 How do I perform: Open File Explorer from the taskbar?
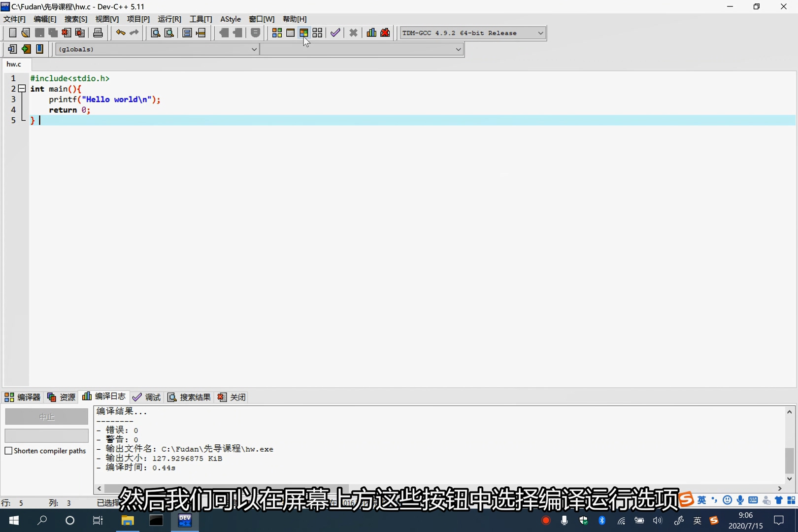coord(128,520)
